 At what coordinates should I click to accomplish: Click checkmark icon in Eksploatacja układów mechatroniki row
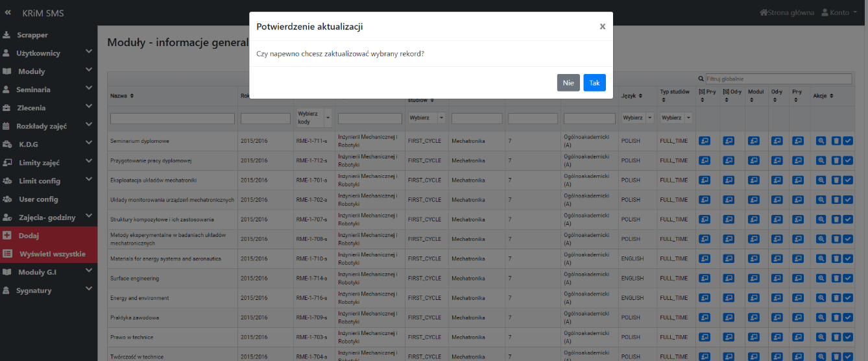pos(848,180)
